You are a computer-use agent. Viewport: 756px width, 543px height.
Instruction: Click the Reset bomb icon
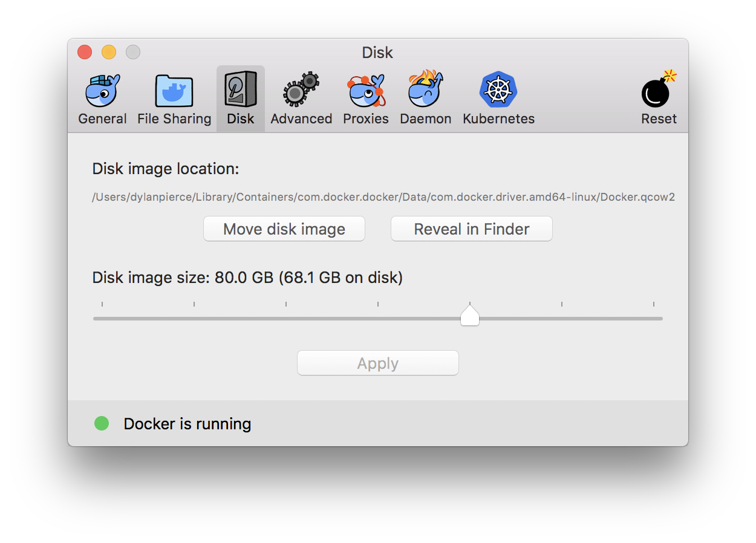tap(659, 89)
